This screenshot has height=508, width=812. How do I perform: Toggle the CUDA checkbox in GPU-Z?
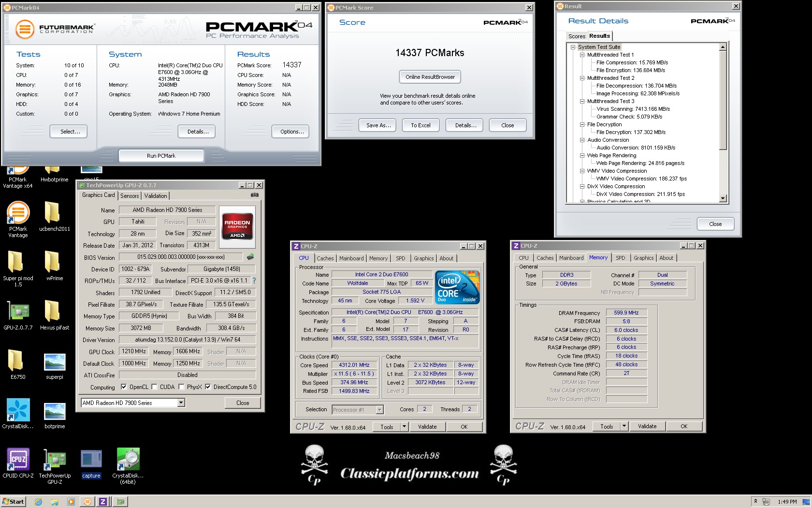[154, 387]
